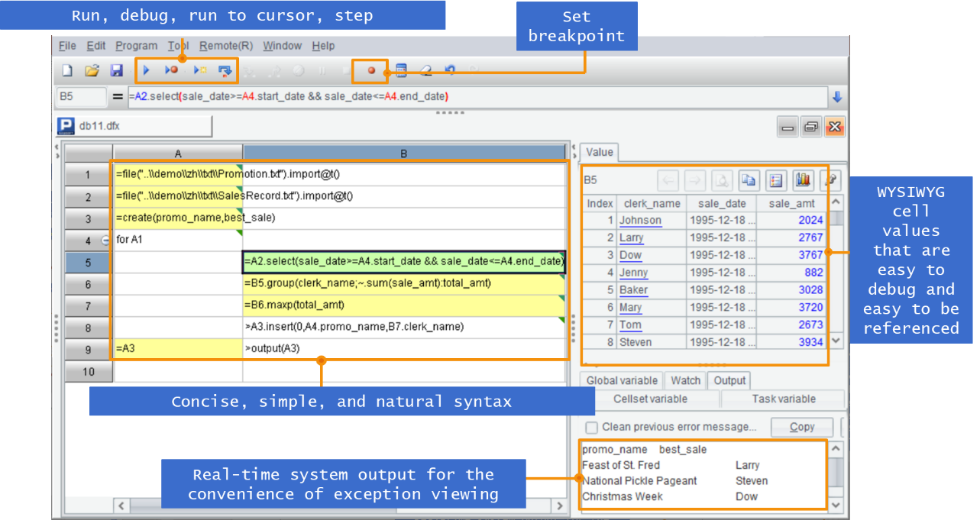Enable Clean previous error message option

point(591,427)
